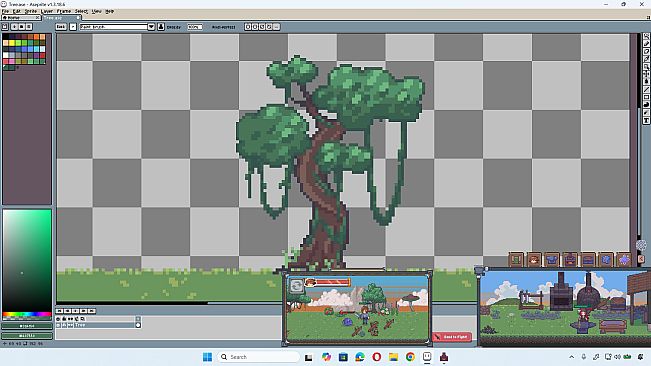The height and width of the screenshot is (366, 651).
Task: Toggle lock on the Tree layer
Action: tap(64, 325)
